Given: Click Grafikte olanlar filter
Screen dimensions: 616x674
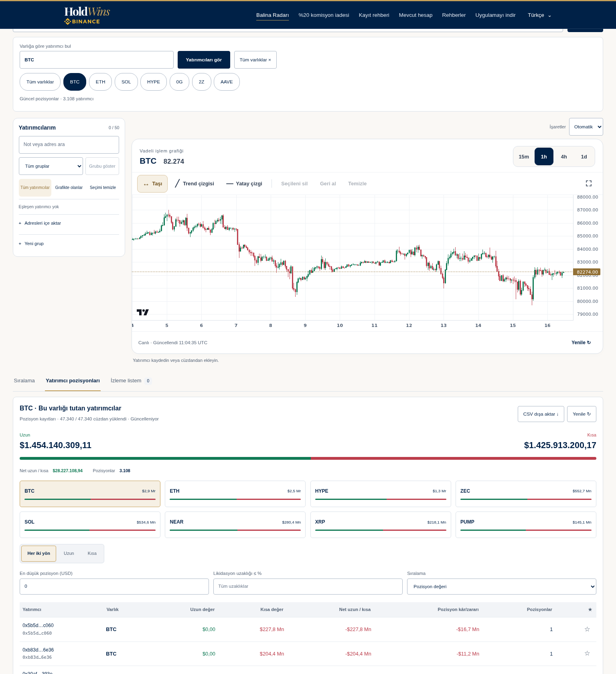Looking at the screenshot, I should tap(69, 188).
